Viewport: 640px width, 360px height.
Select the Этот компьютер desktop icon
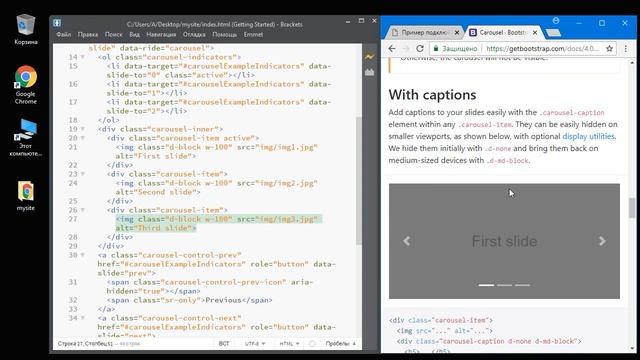coord(26,138)
